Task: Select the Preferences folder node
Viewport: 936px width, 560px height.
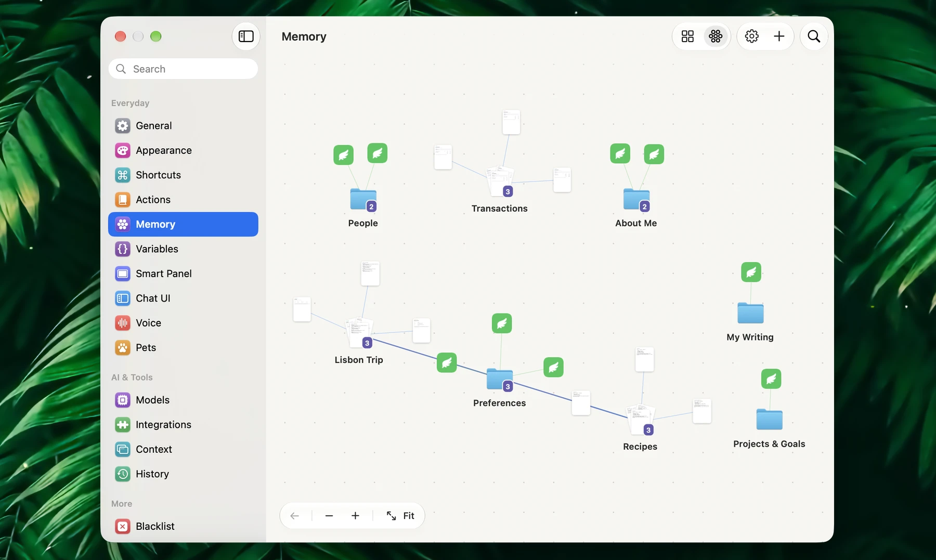Action: click(x=500, y=379)
